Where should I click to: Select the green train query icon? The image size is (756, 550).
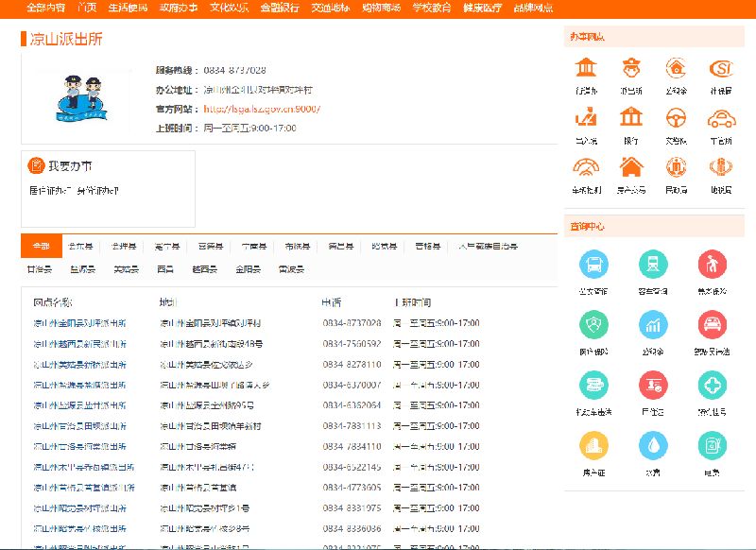(x=653, y=265)
